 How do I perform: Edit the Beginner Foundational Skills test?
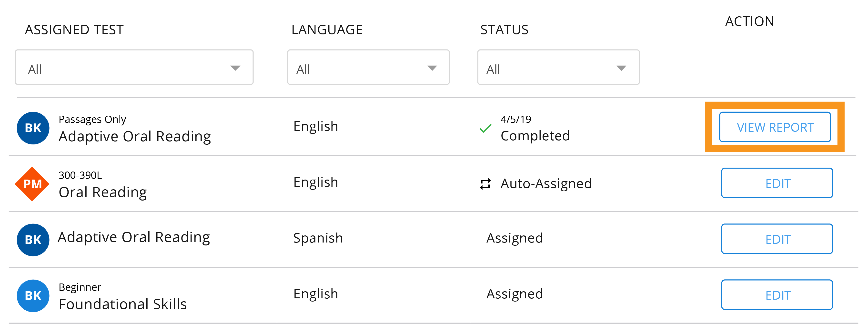[777, 295]
